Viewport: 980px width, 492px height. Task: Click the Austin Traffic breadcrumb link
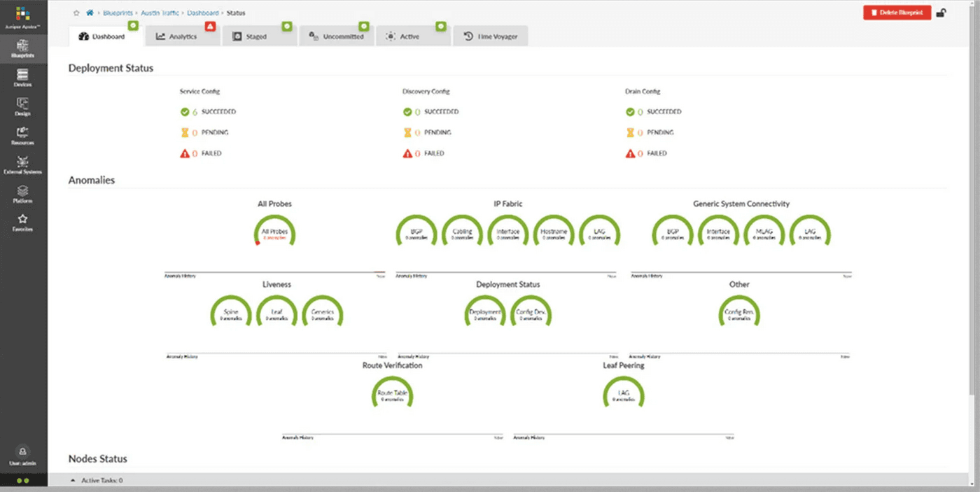click(160, 13)
